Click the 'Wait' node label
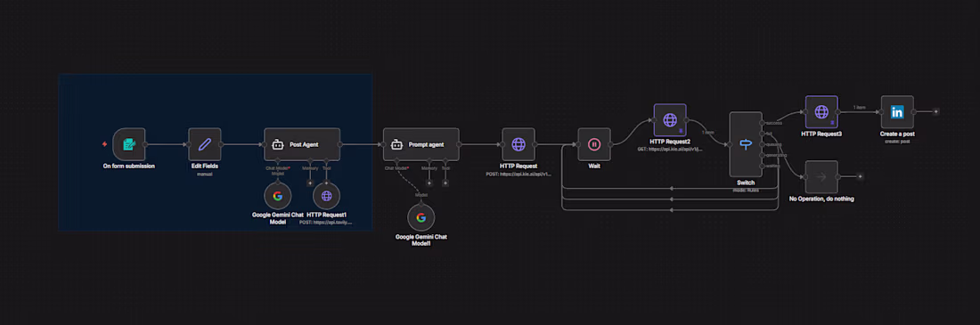This screenshot has width=980, height=325. (593, 167)
